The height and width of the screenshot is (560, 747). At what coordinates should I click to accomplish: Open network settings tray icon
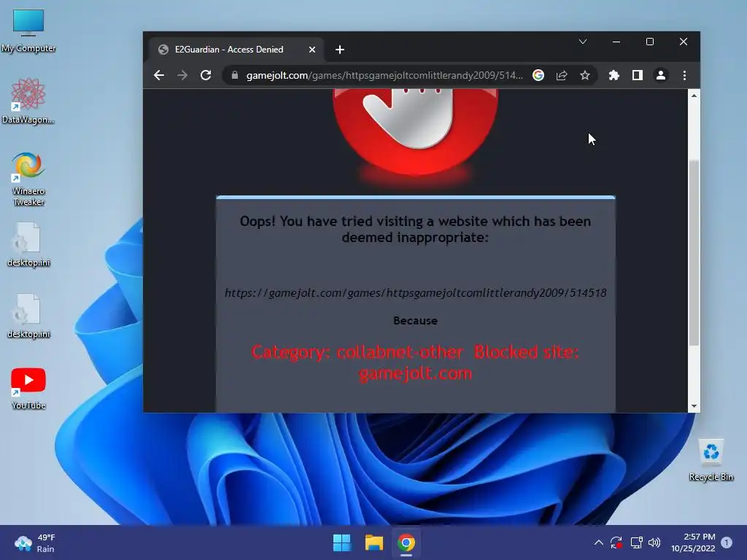(636, 542)
